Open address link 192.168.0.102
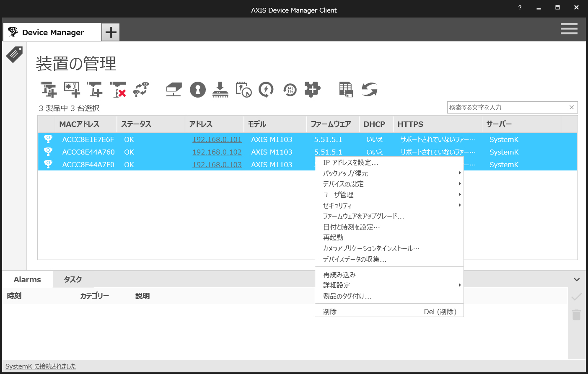This screenshot has height=374, width=588. [x=217, y=152]
